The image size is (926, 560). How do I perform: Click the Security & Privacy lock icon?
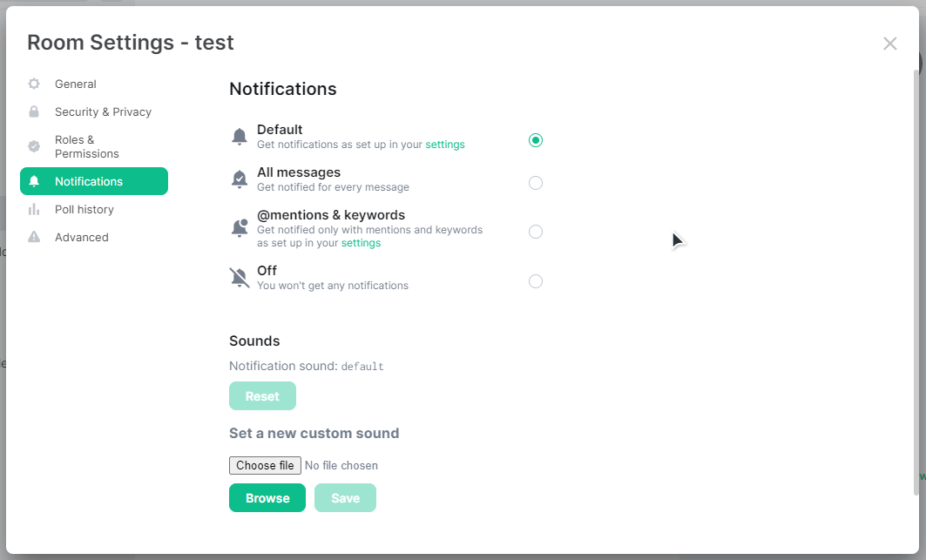pyautogui.click(x=34, y=111)
